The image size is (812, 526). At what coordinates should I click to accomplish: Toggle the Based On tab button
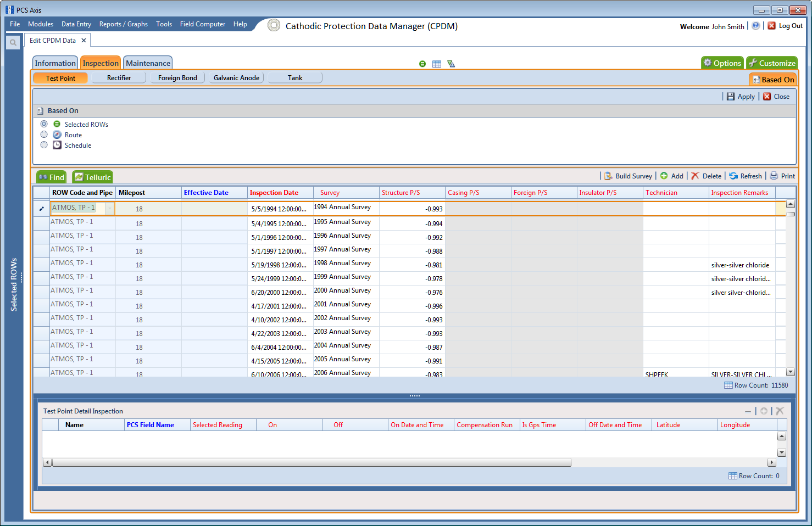(773, 80)
